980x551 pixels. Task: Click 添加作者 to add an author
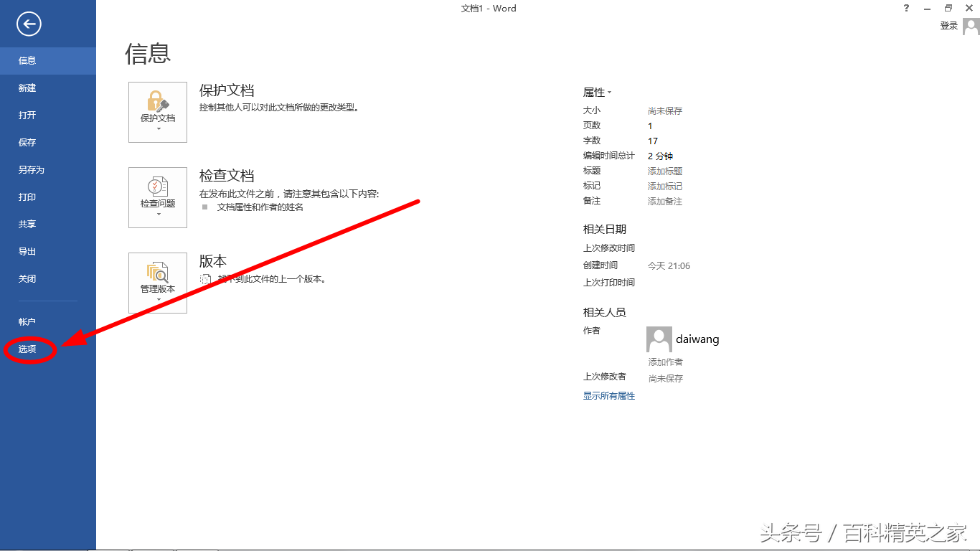tap(666, 362)
